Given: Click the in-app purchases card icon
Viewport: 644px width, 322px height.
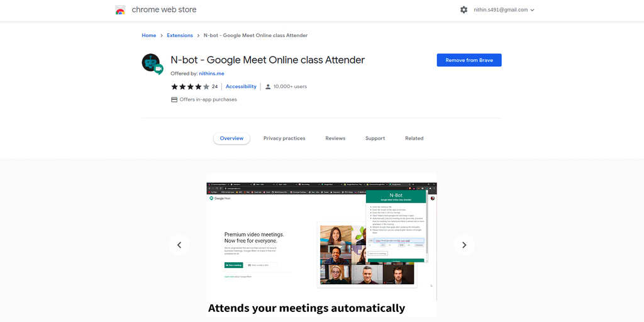Looking at the screenshot, I should click(x=174, y=99).
